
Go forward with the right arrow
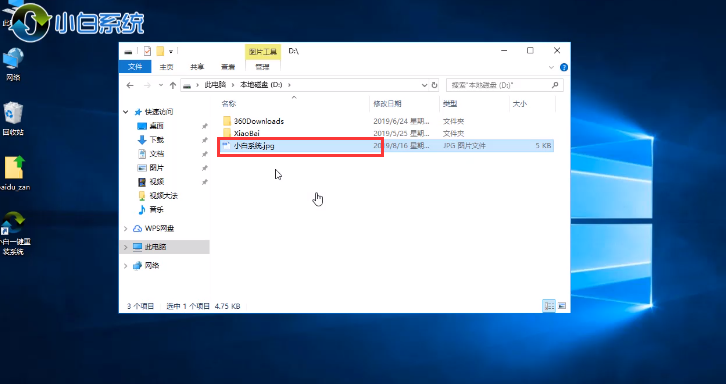(x=147, y=85)
